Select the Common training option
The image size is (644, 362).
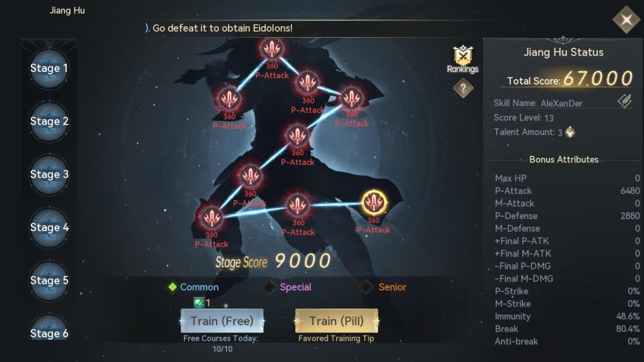(x=193, y=287)
